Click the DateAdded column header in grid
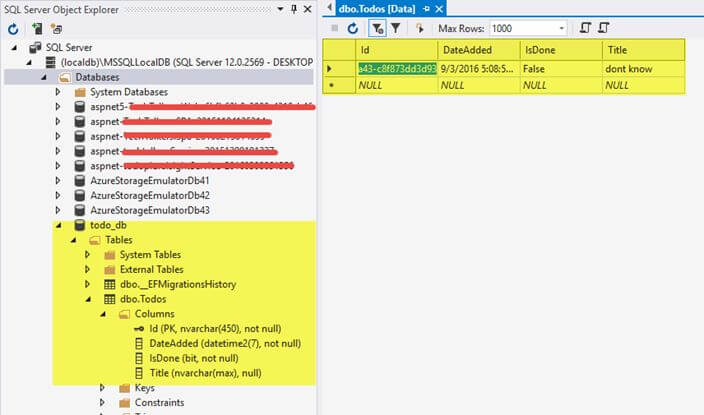The image size is (704, 415). tap(479, 50)
